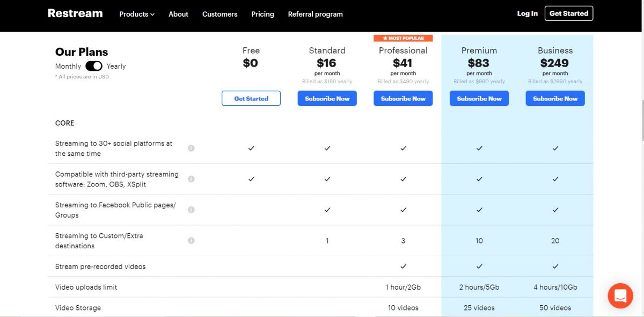This screenshot has width=644, height=317.
Task: Click the info icon beside streaming to 30+ platforms
Action: [x=191, y=147]
